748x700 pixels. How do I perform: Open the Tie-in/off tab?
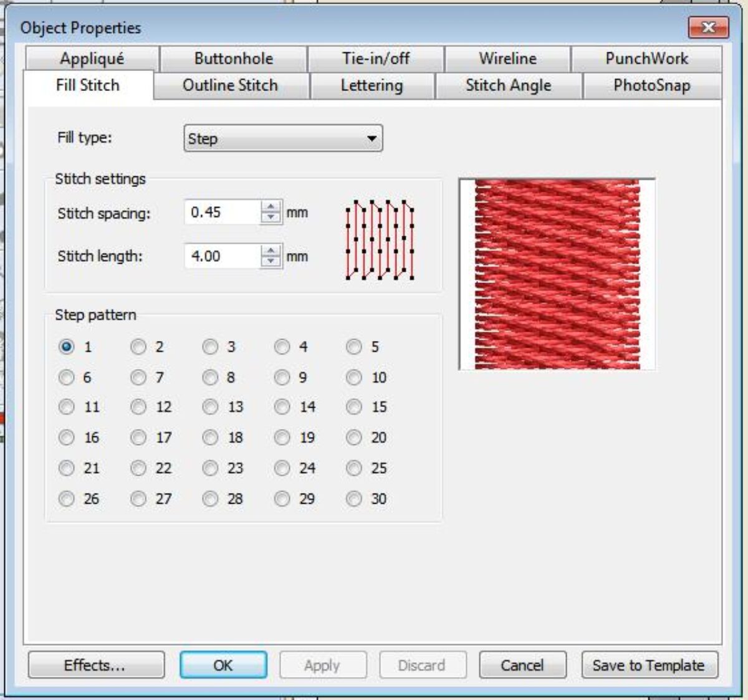[376, 59]
